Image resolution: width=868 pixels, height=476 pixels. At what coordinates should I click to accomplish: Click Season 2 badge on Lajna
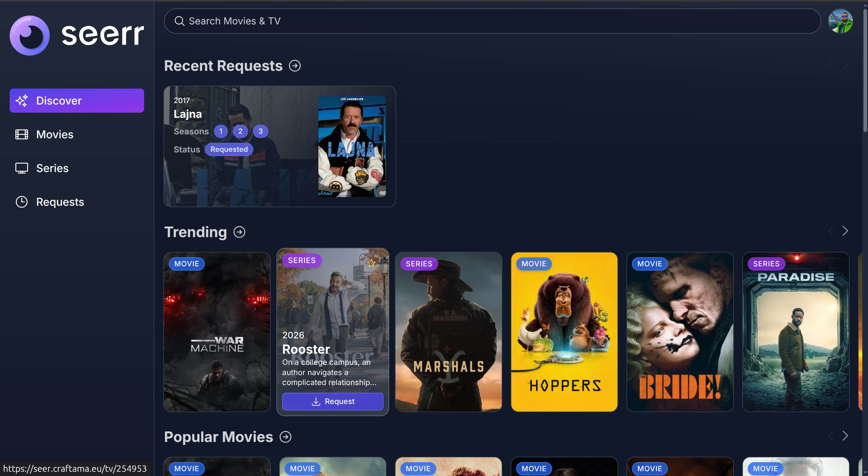pyautogui.click(x=240, y=131)
